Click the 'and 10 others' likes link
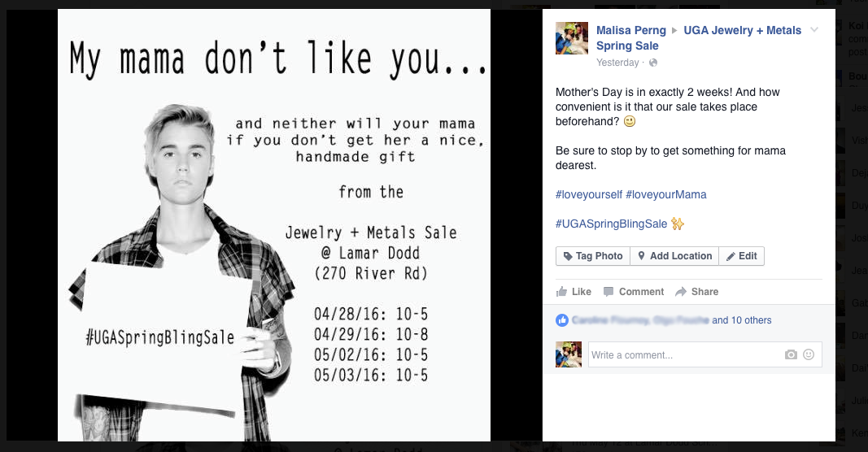The width and height of the screenshot is (868, 452). 741,320
